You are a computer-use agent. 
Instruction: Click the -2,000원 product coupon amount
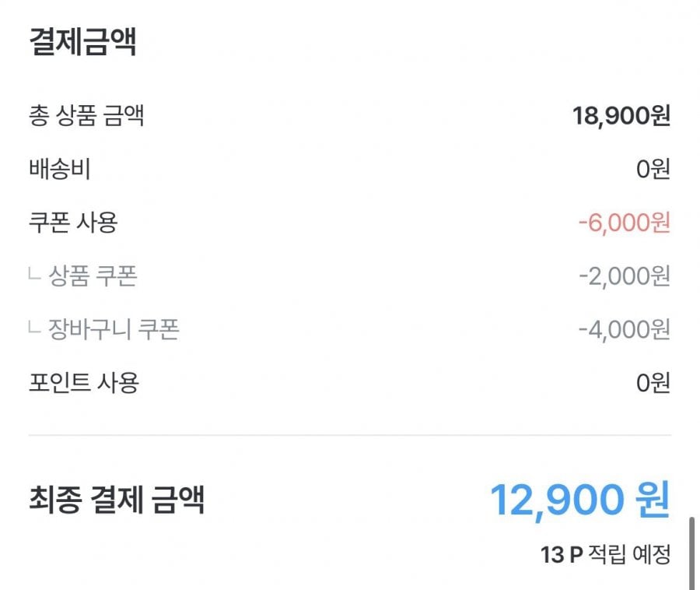click(624, 276)
